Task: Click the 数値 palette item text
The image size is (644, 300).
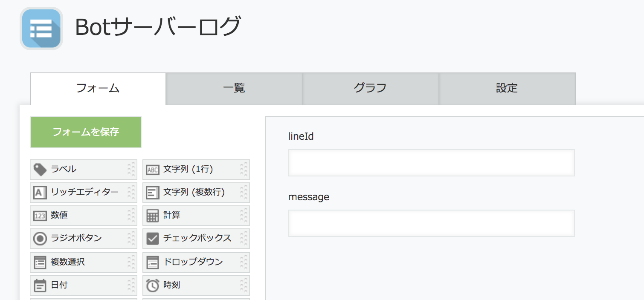Action: (x=59, y=215)
